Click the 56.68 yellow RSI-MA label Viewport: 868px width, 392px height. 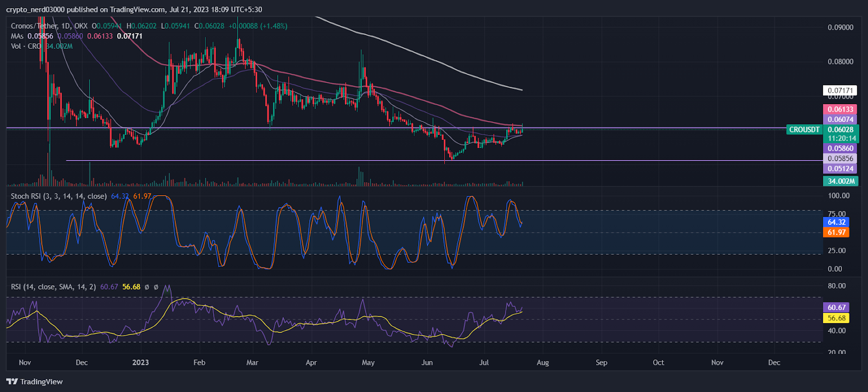[x=836, y=318]
